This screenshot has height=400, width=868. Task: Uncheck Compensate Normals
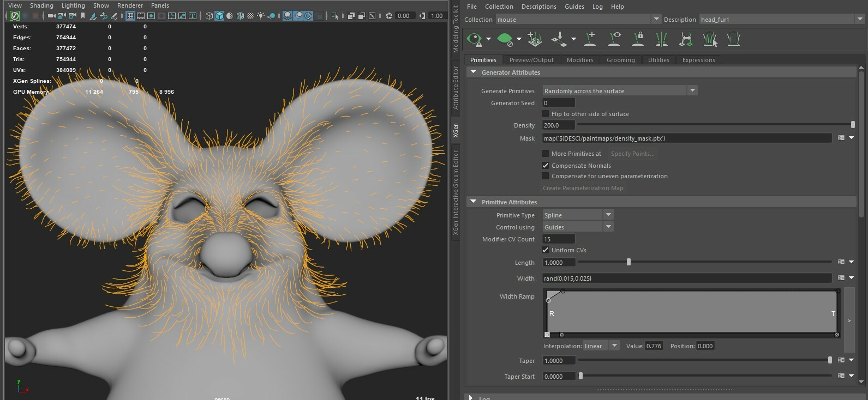coord(545,165)
